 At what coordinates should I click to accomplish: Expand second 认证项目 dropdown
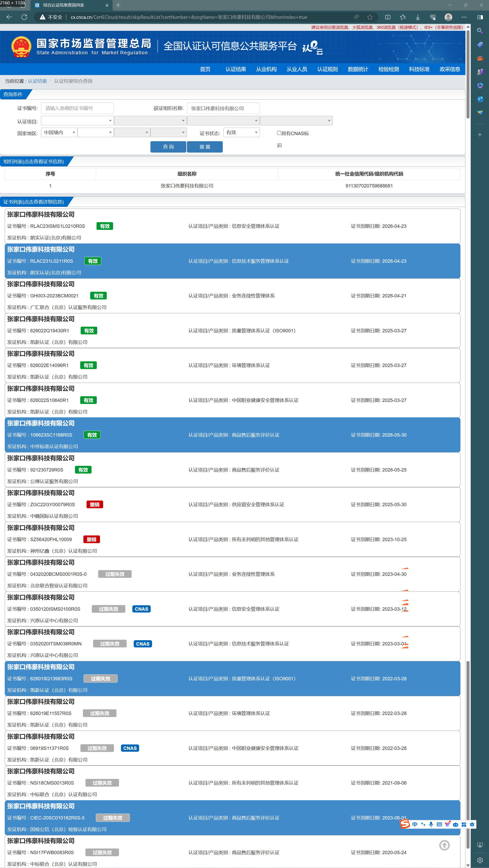coord(150,121)
